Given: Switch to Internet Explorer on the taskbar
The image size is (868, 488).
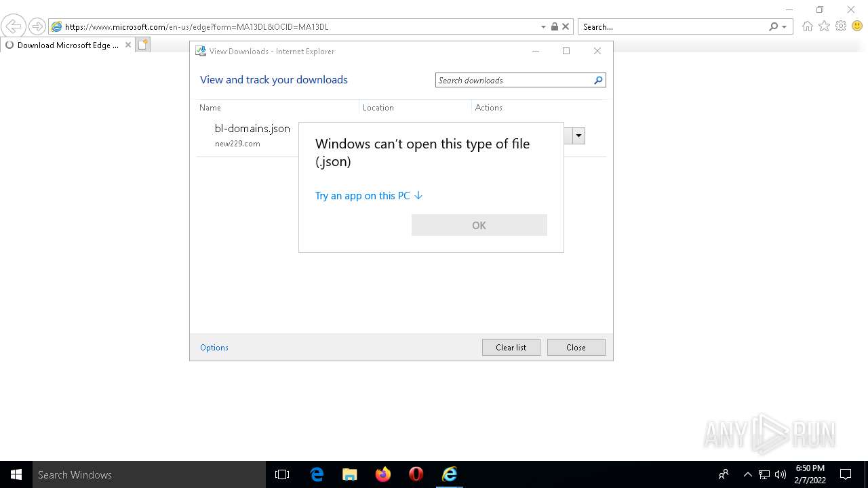Looking at the screenshot, I should tap(450, 474).
